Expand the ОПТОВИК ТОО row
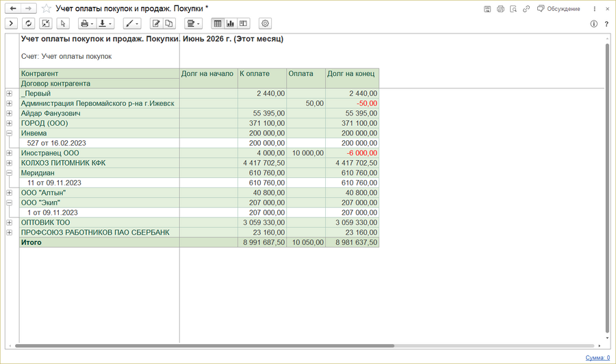 (10, 222)
